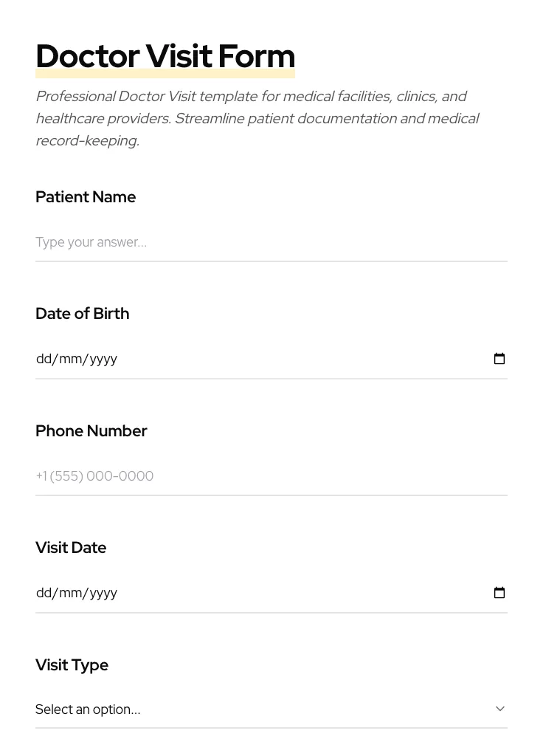Viewport: 543px width, 756px height.
Task: Click the Patient Name label
Action: click(86, 197)
